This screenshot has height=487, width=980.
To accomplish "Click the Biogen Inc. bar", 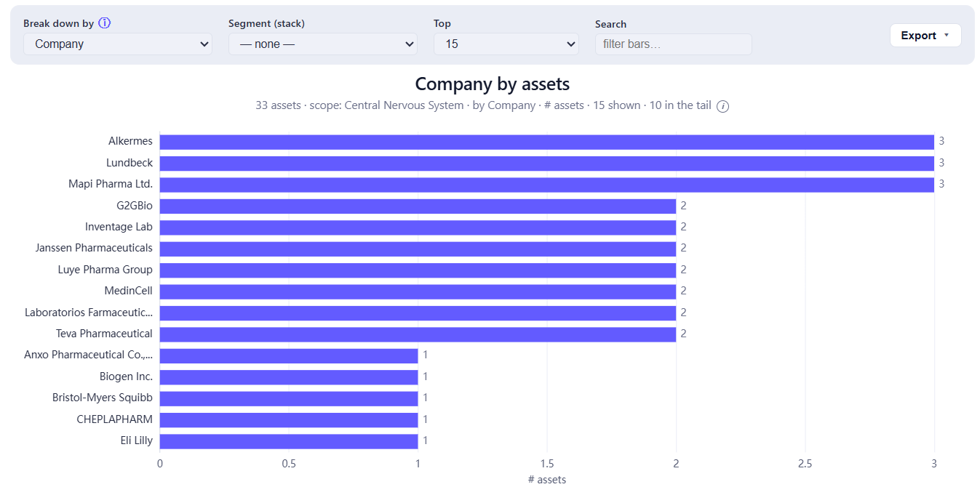I will pyautogui.click(x=289, y=377).
